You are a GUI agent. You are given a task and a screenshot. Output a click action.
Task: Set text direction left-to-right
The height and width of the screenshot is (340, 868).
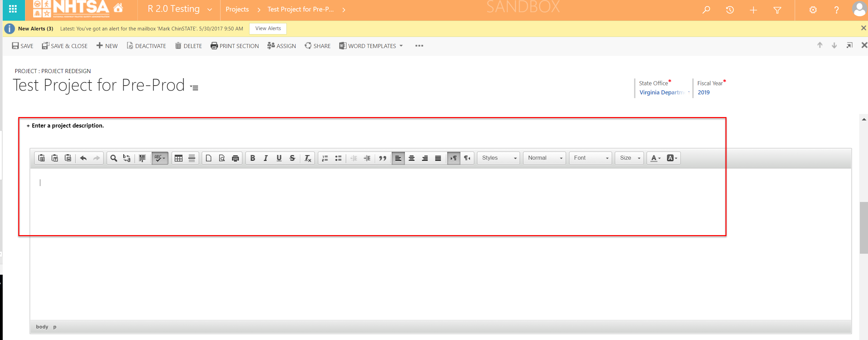pos(454,158)
